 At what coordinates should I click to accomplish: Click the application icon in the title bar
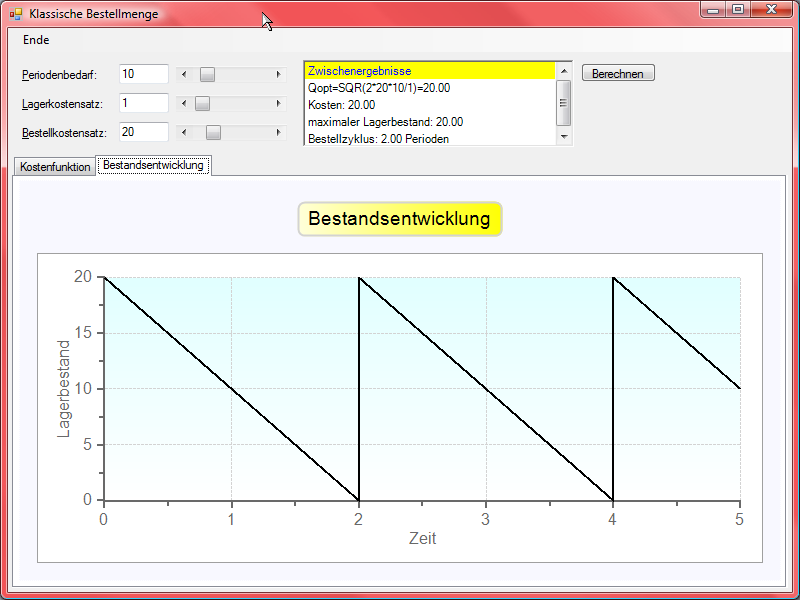(x=16, y=14)
